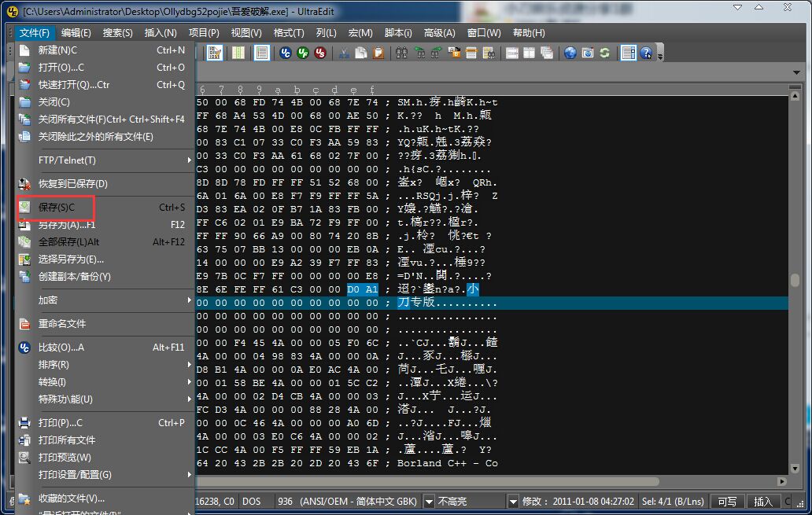The width and height of the screenshot is (812, 515).
Task: Click 保存(S) to save the file
Action: 104,207
